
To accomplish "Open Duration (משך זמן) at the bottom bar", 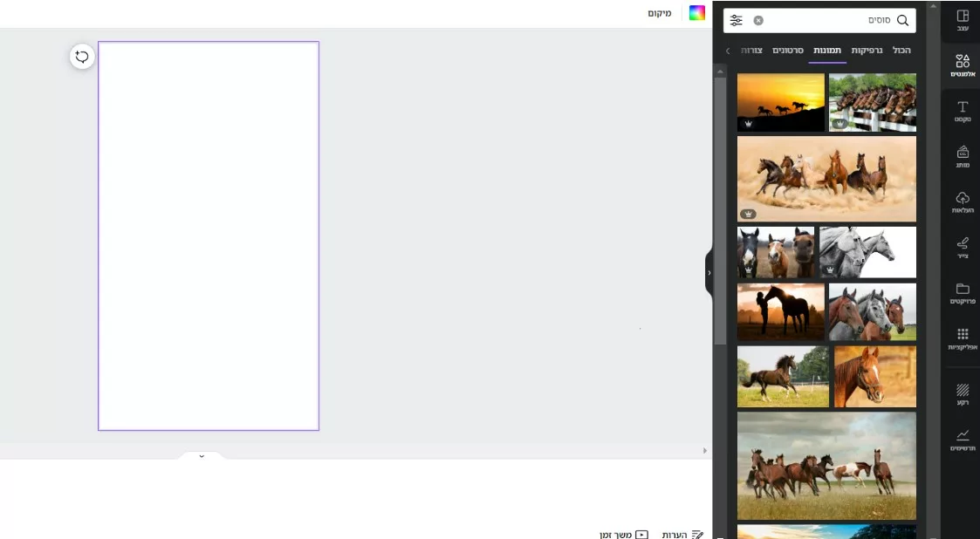I will coord(624,535).
